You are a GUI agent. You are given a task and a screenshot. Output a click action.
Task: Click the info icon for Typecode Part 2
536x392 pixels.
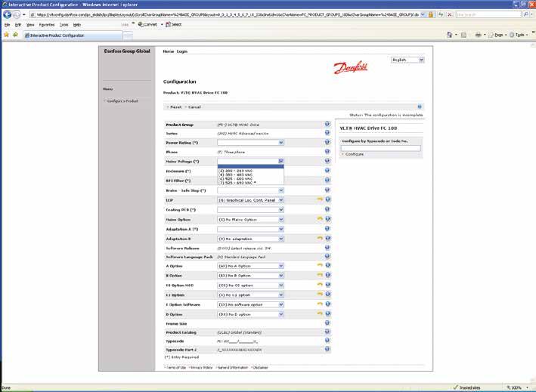(x=327, y=349)
